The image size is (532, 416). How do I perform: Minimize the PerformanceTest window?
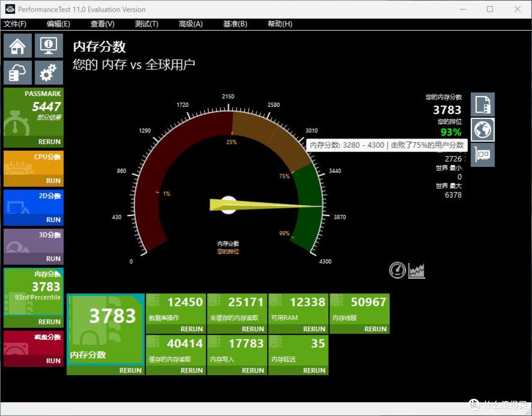click(x=463, y=9)
